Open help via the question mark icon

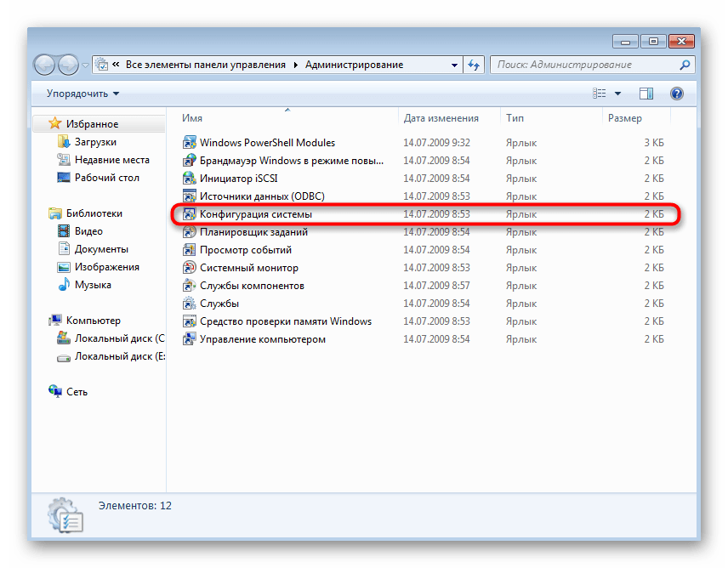[x=677, y=94]
